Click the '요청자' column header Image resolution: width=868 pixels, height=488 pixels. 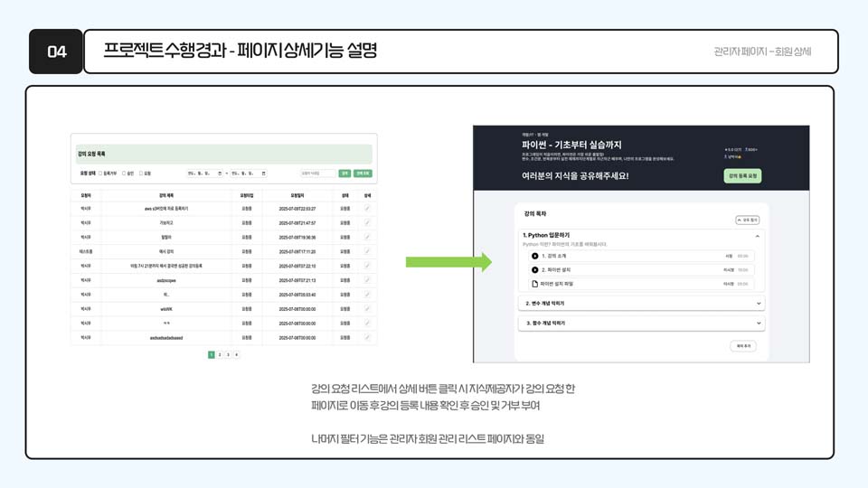tap(86, 195)
